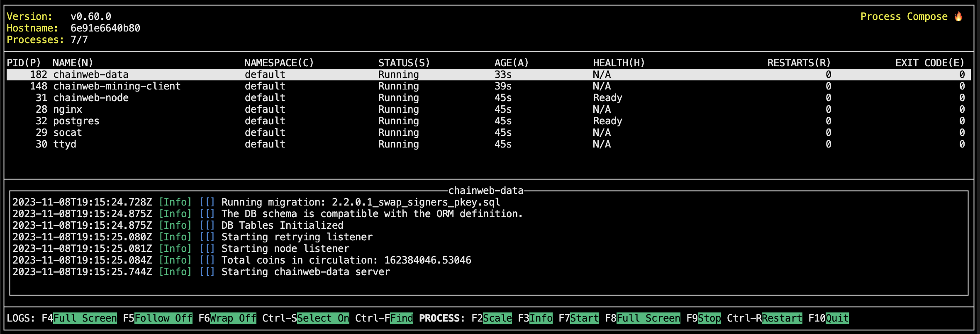The image size is (980, 334).
Task: Click version value v0.60.0
Action: 91,17
